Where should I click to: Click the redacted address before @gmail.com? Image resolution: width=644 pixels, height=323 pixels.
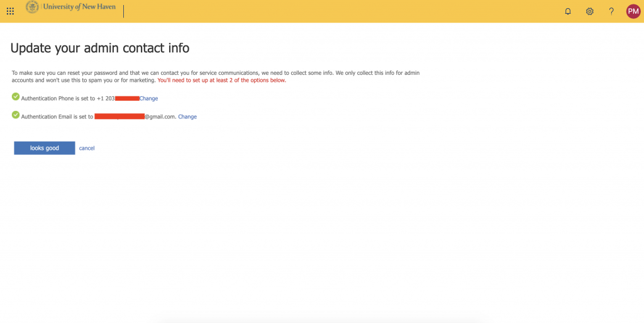pyautogui.click(x=119, y=116)
